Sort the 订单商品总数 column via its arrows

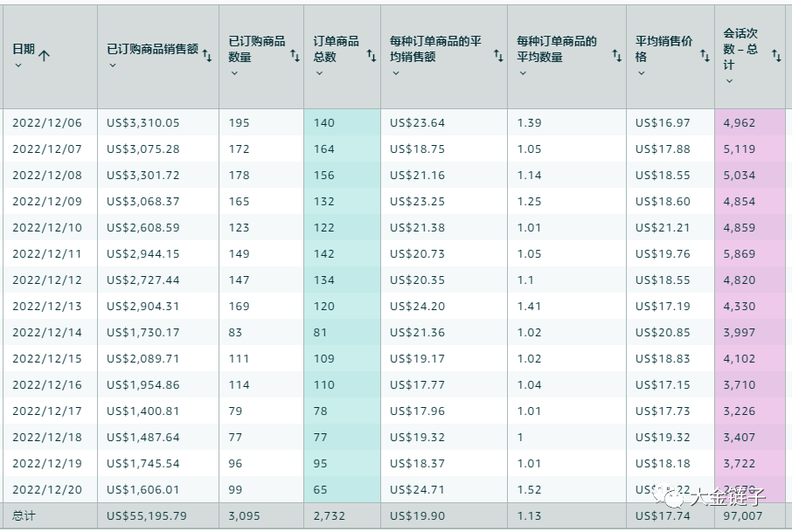[371, 56]
